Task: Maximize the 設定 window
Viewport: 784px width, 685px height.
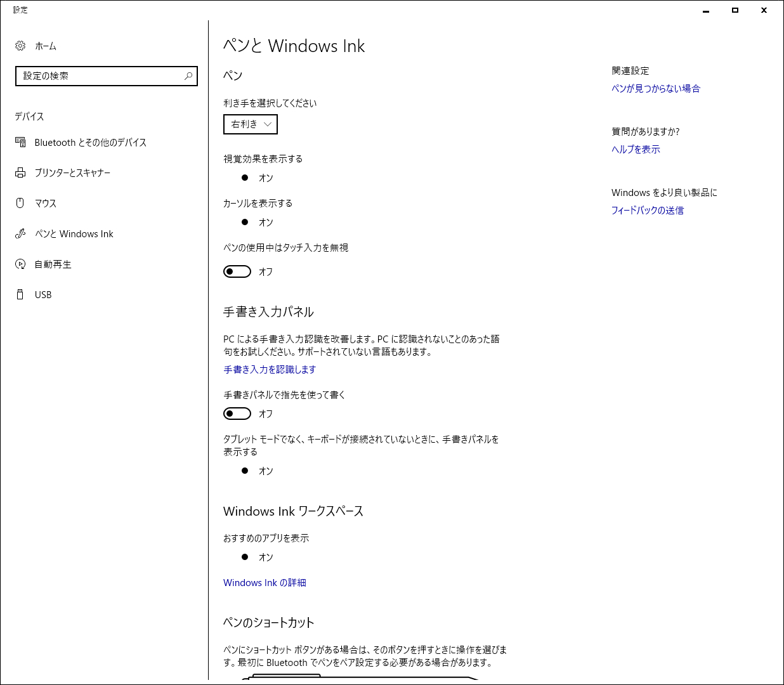Action: 735,10
